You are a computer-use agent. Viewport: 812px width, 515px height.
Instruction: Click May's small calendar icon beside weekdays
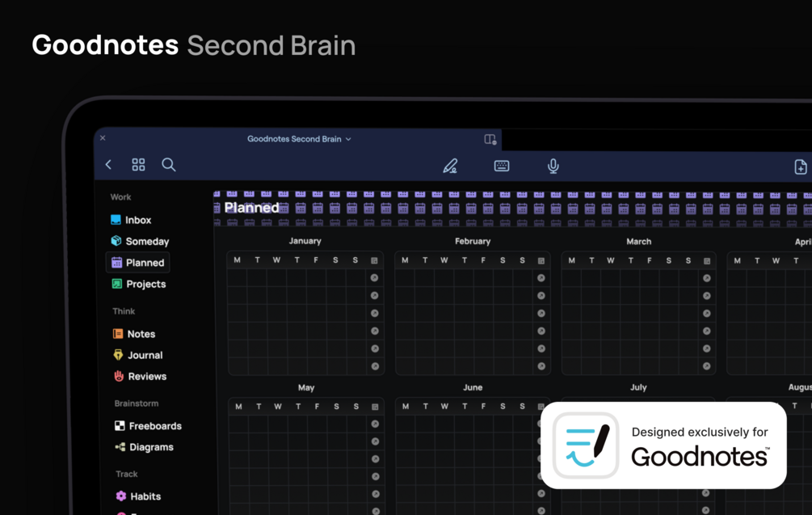click(375, 407)
